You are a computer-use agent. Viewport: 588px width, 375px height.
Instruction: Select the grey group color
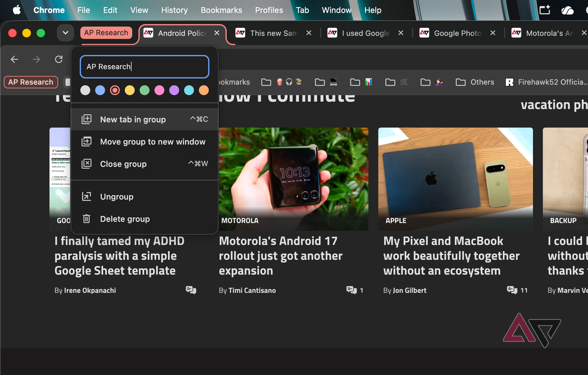85,90
